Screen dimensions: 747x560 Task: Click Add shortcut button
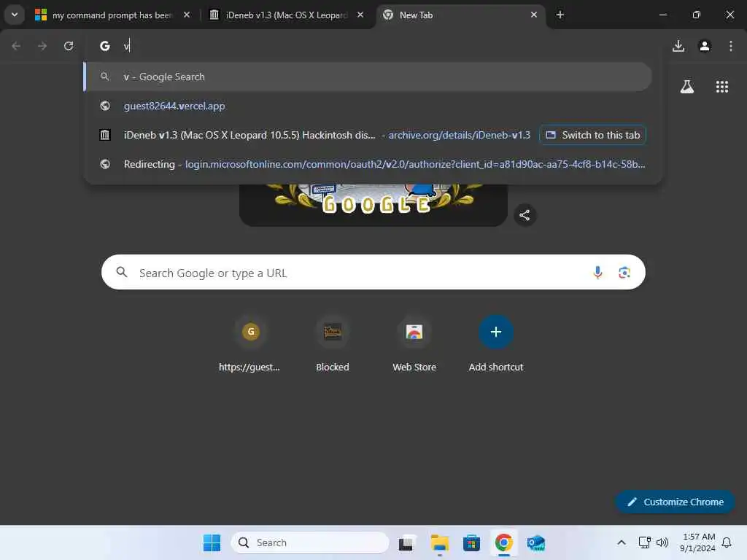496,344
